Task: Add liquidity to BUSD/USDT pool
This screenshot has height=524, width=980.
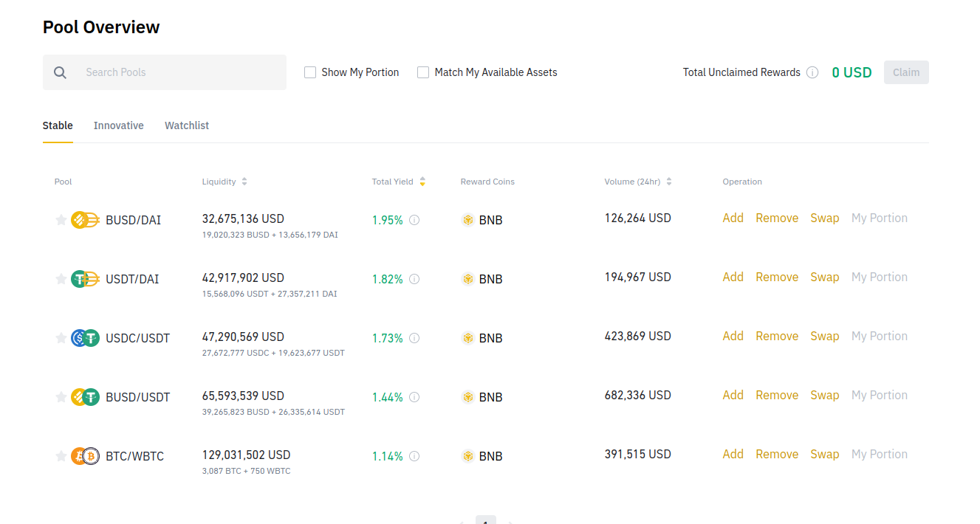Action: click(x=733, y=396)
